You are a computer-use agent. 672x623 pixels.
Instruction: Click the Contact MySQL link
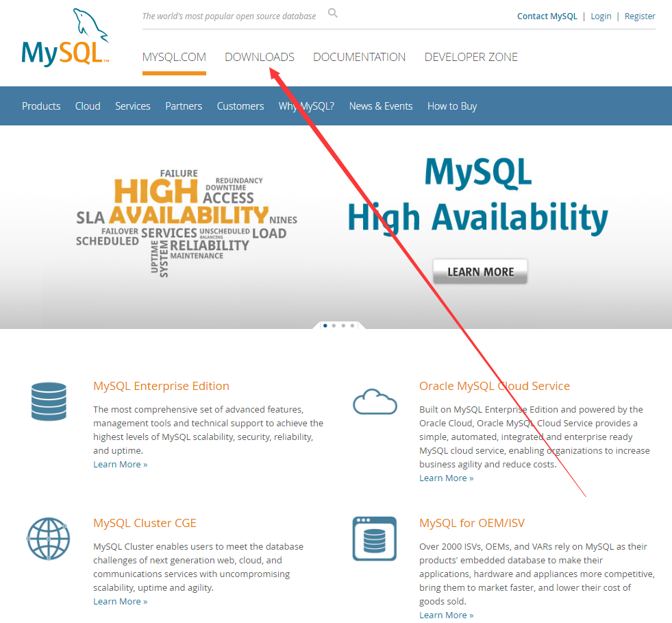click(547, 16)
